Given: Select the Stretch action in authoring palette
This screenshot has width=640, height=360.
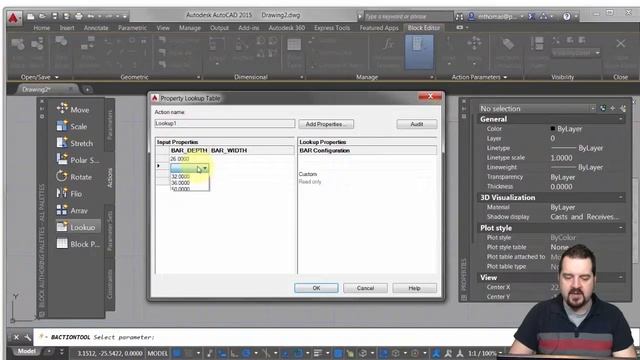Looking at the screenshot, I should click(75, 143).
